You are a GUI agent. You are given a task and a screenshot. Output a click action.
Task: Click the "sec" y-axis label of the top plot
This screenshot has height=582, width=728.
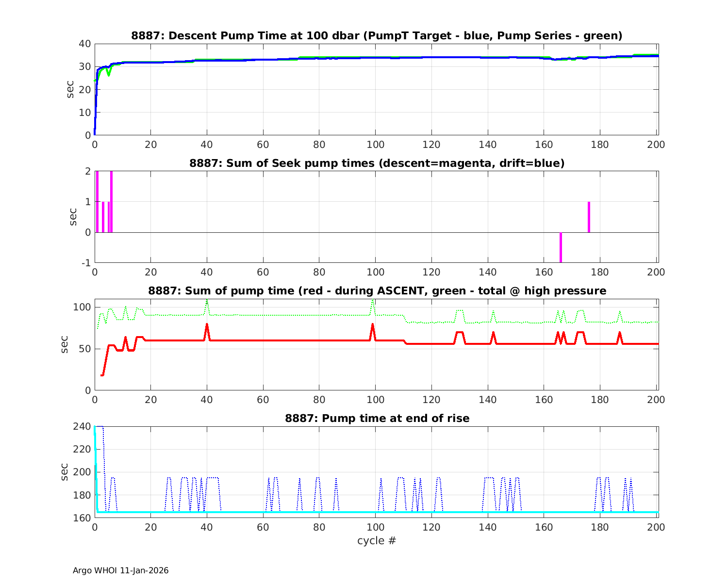click(x=70, y=89)
